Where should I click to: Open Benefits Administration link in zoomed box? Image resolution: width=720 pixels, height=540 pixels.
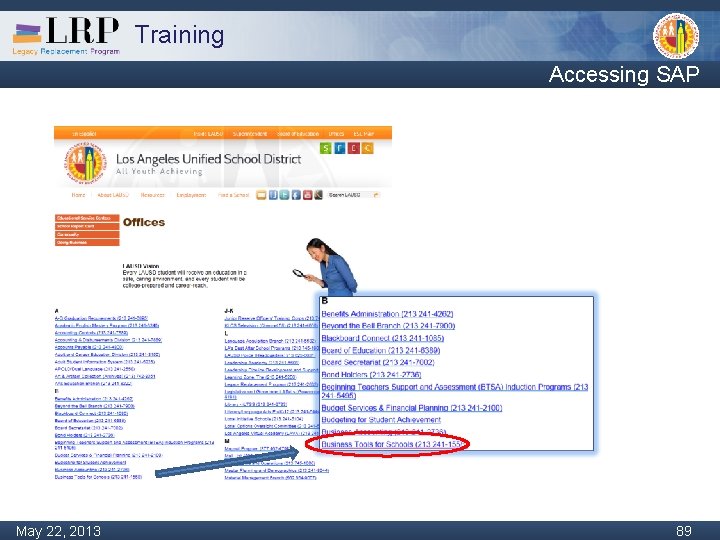pyautogui.click(x=387, y=314)
